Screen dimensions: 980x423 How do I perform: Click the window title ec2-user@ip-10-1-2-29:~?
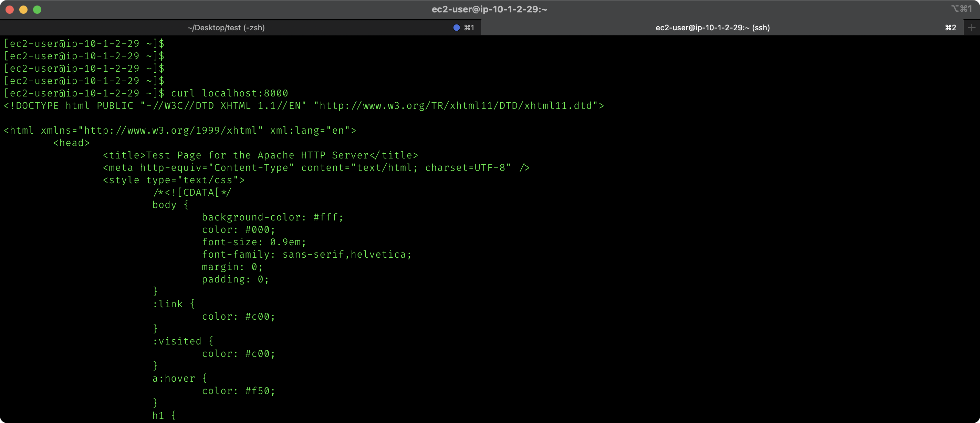489,9
